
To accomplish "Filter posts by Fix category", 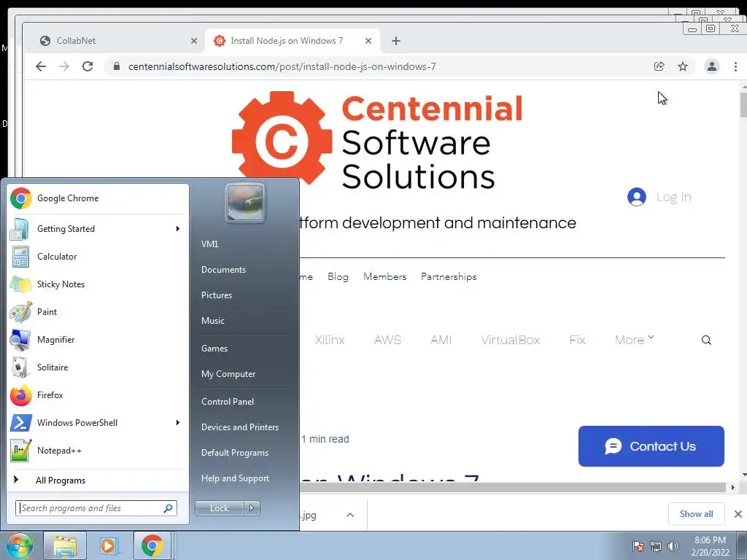I will 578,340.
